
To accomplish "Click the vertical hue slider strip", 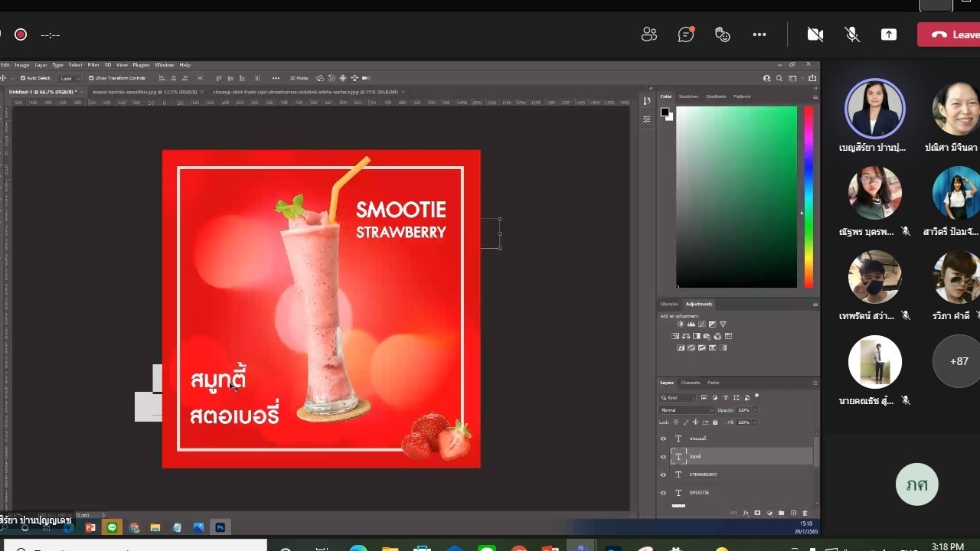I will click(x=808, y=197).
